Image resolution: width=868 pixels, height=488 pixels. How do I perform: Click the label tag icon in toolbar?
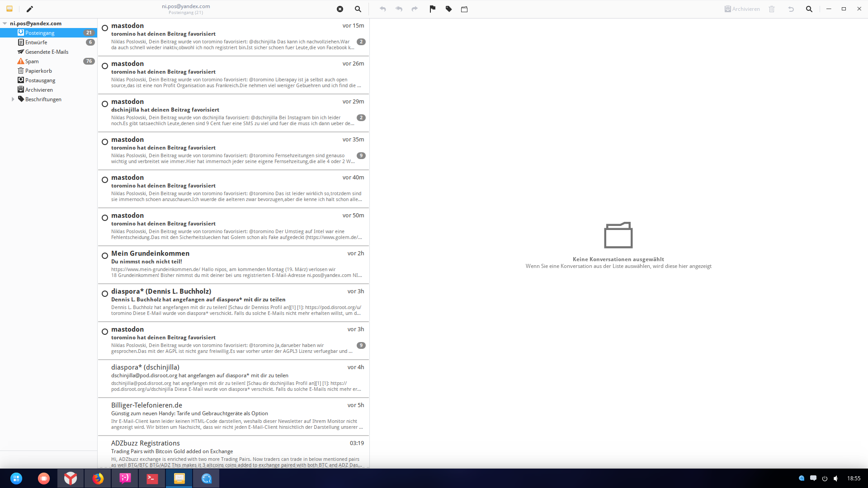coord(448,9)
